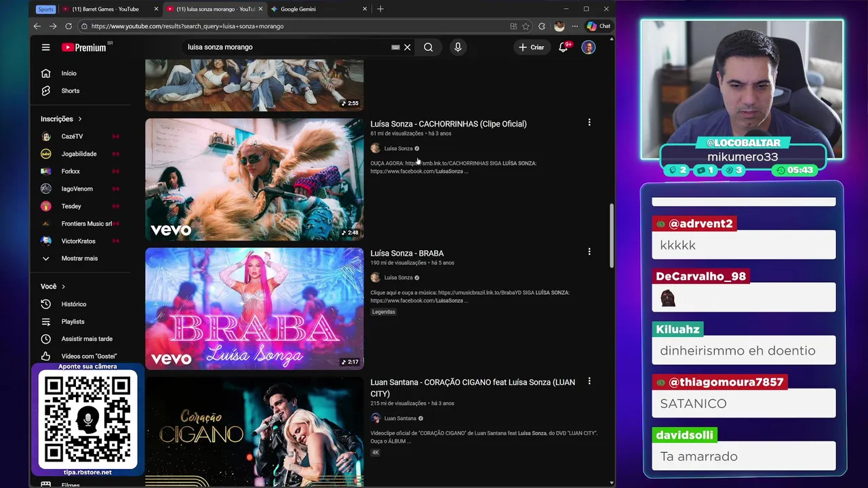Go back with browser back arrow
Screen dimensions: 868x488
click(x=37, y=26)
